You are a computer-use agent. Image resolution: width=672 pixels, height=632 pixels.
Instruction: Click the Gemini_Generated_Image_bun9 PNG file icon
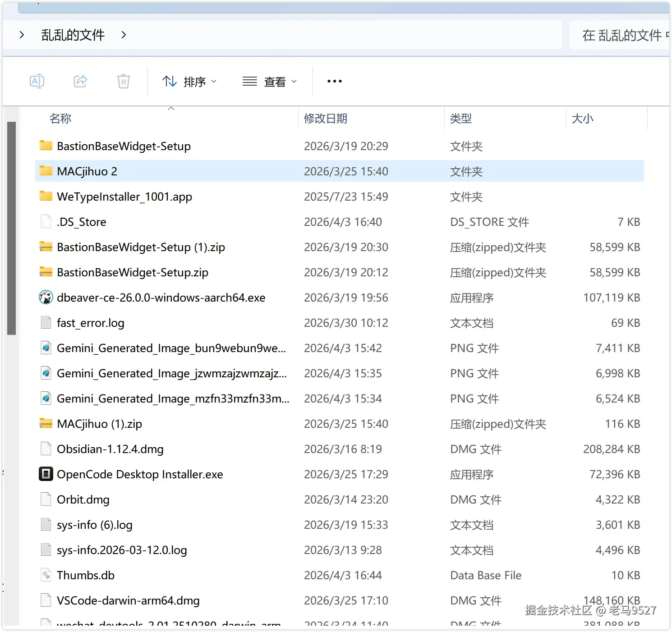click(x=46, y=348)
